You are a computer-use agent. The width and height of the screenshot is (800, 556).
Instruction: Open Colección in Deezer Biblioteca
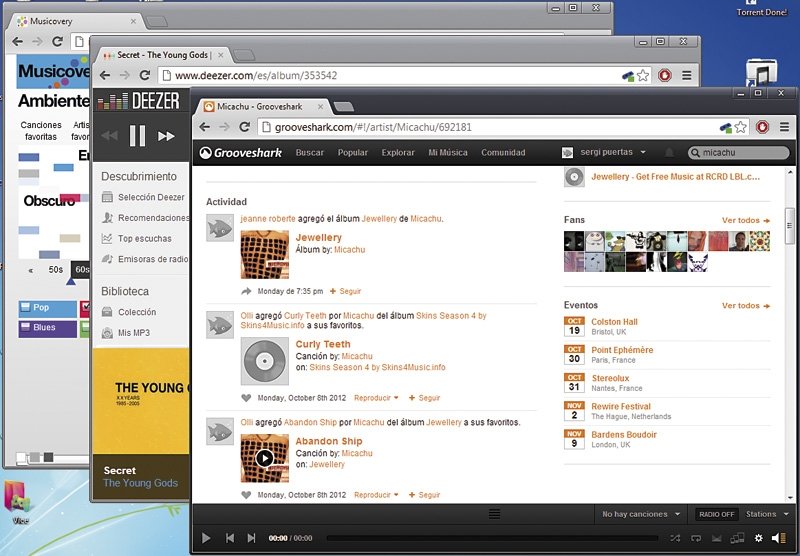pyautogui.click(x=129, y=312)
